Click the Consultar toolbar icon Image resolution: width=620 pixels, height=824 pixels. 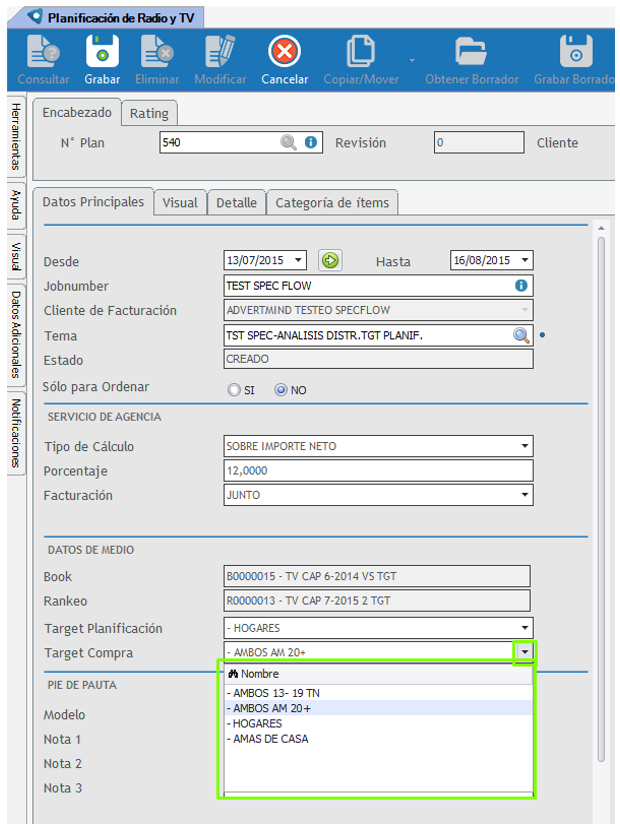[x=43, y=51]
